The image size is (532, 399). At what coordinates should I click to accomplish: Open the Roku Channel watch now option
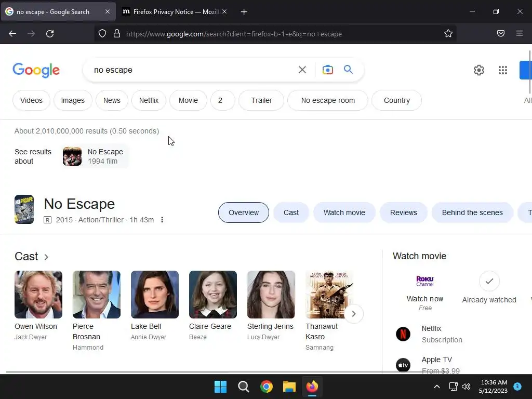click(x=425, y=293)
